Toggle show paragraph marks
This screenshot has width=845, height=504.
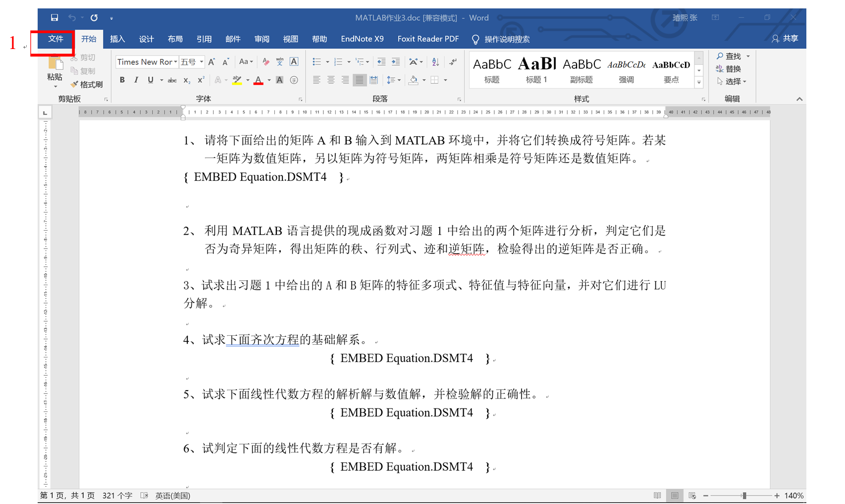(452, 61)
